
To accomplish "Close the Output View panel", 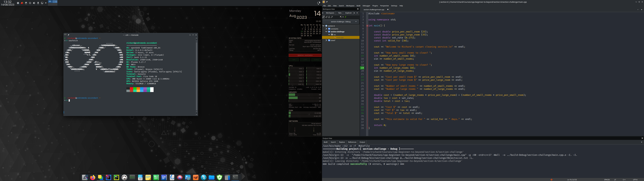I will click(642, 138).
